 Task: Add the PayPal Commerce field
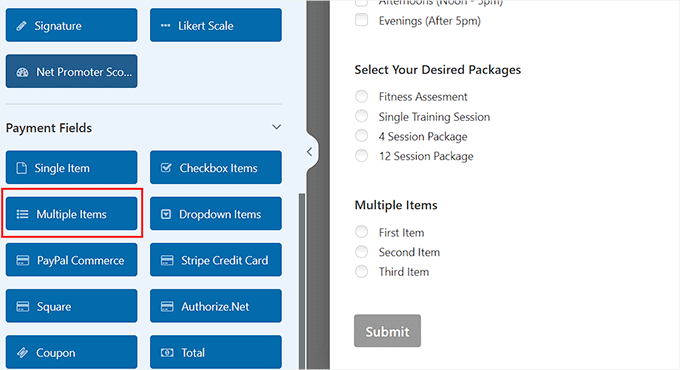(72, 260)
